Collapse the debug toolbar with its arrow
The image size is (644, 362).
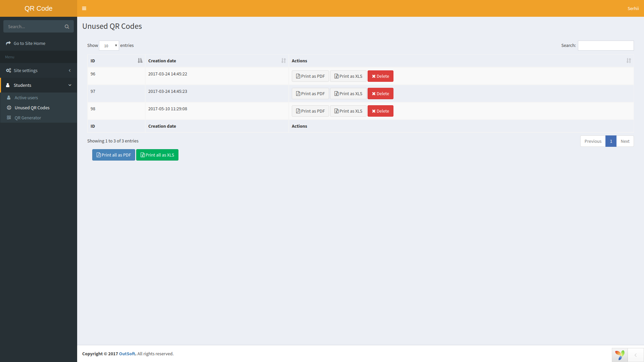click(635, 355)
